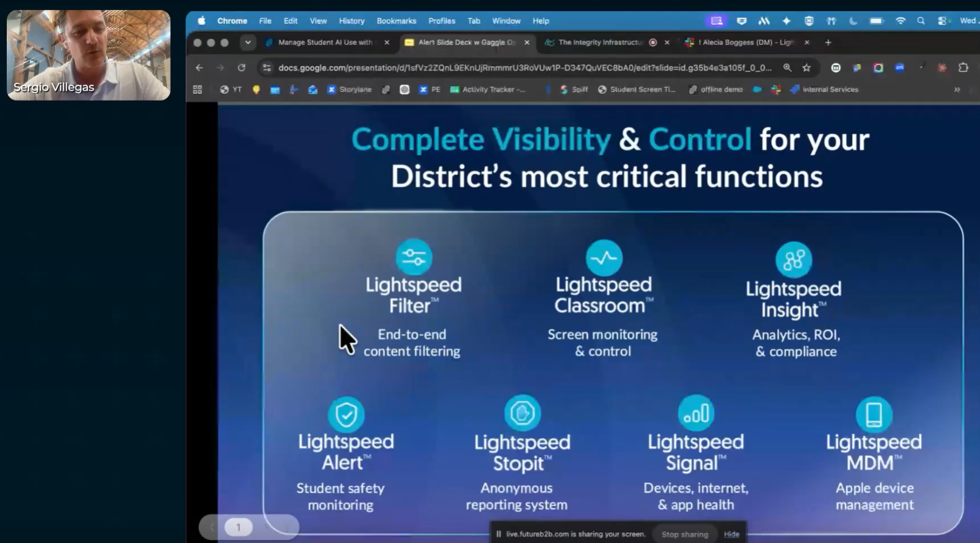Open the Tab menu
The image size is (980, 543).
click(x=474, y=21)
